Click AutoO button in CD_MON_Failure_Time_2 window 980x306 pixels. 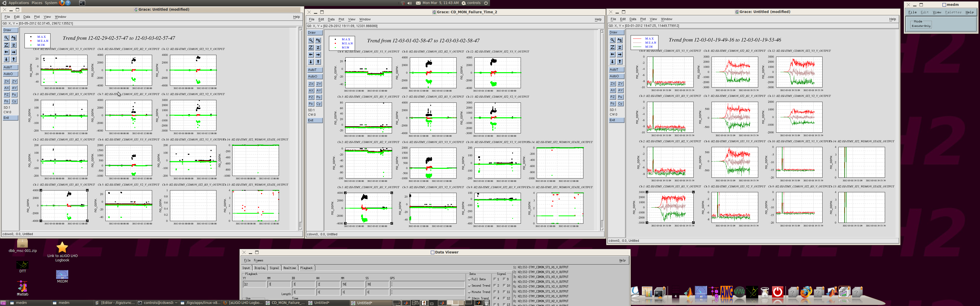[x=315, y=76]
